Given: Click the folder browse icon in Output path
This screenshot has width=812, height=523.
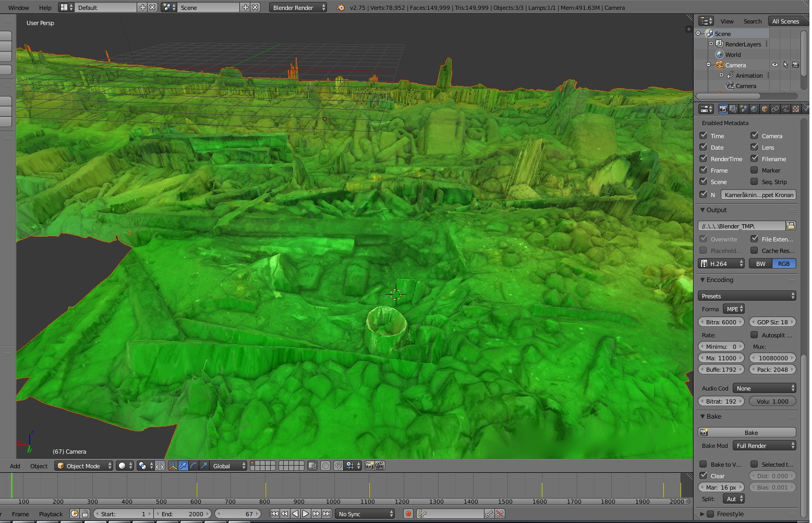Looking at the screenshot, I should tap(791, 226).
